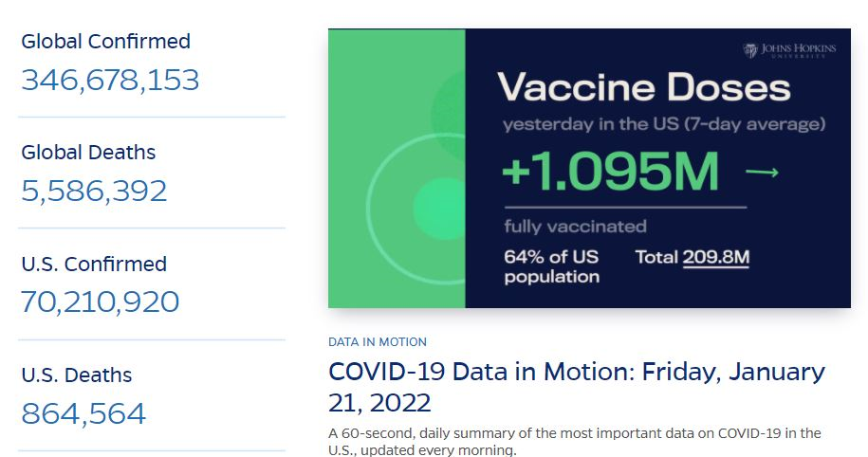Select the Global Confirmed label
Screen dimensions: 868x457
[105, 42]
